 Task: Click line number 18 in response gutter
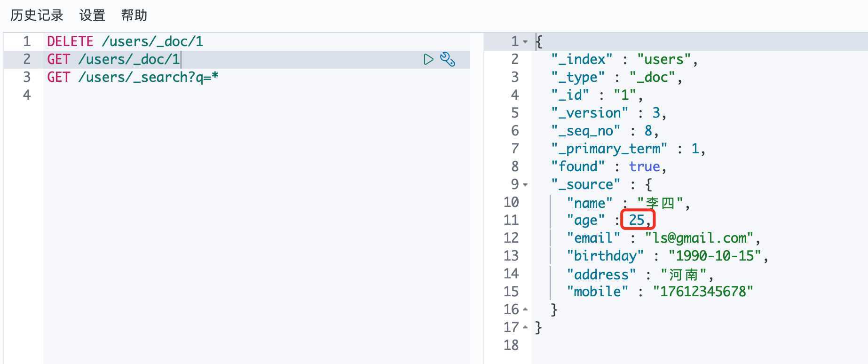click(x=511, y=345)
